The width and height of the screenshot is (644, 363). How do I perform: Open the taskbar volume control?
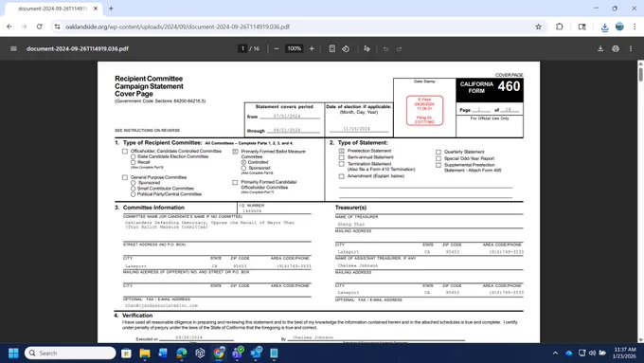[x=592, y=354]
